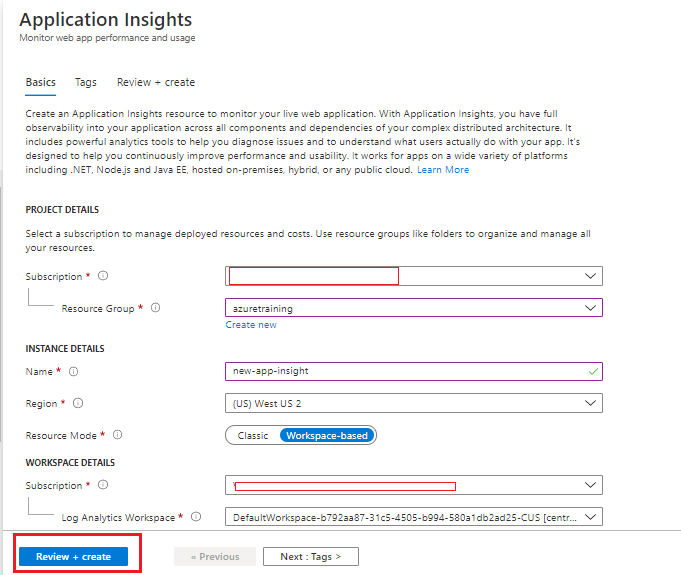The height and width of the screenshot is (575, 681).
Task: Switch to the Tags tab
Action: [86, 83]
